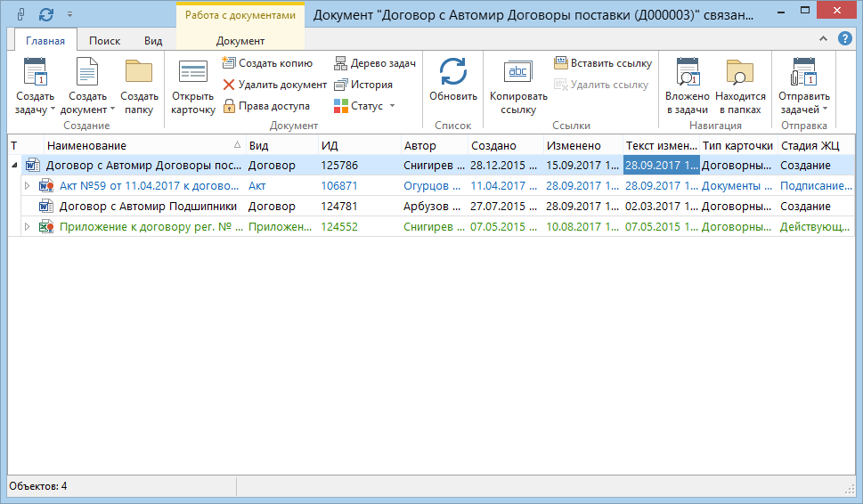The image size is (863, 504).
Task: Open the Отправить задачей dropdown arrow
Action: [x=825, y=109]
